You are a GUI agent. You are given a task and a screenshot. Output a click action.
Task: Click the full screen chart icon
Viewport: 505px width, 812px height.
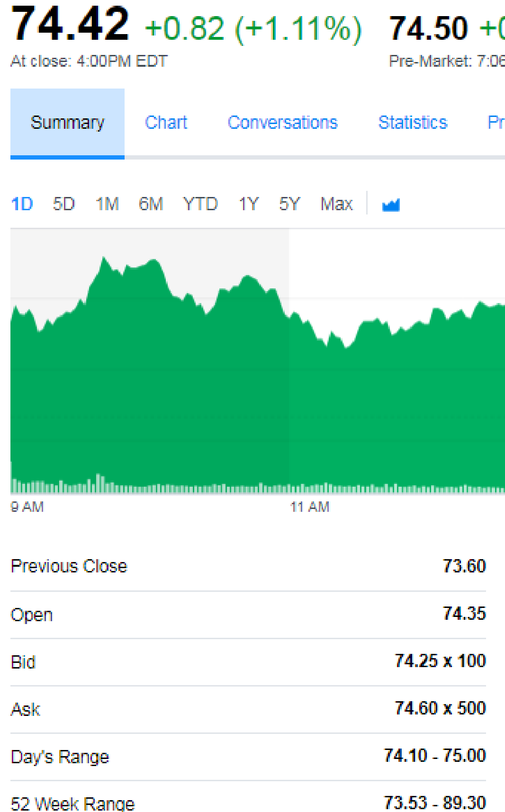[391, 205]
